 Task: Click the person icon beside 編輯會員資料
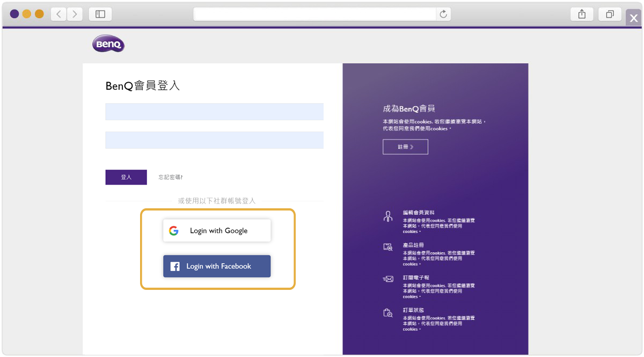[x=387, y=216]
